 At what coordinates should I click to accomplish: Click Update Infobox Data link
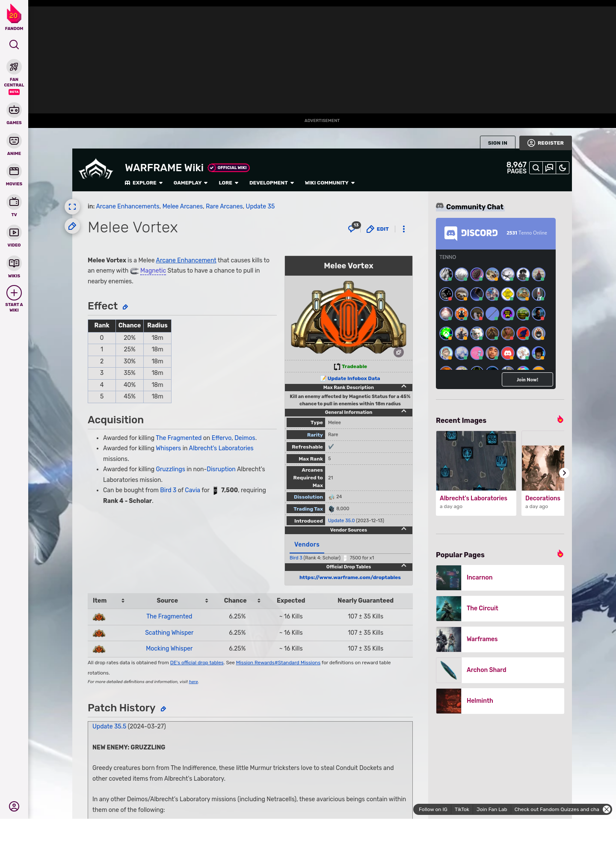[x=353, y=378]
